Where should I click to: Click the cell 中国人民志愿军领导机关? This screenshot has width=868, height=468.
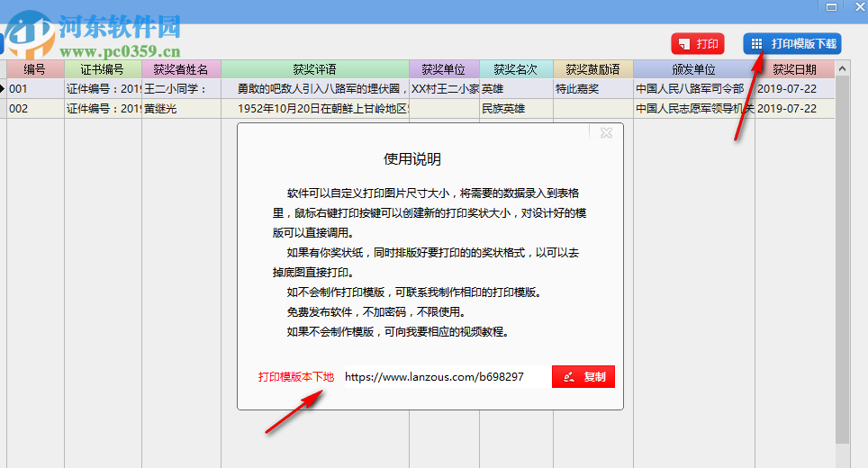(693, 108)
